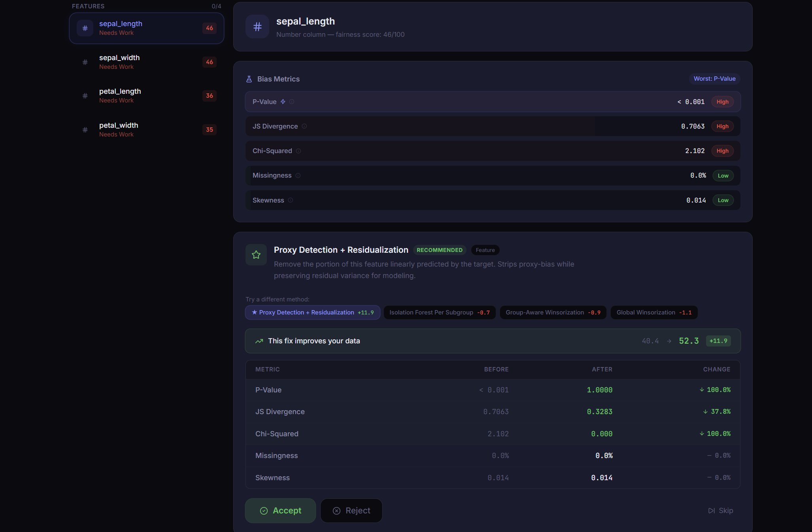Choose Group-Aware Winsorization method
The width and height of the screenshot is (812, 532).
point(553,312)
